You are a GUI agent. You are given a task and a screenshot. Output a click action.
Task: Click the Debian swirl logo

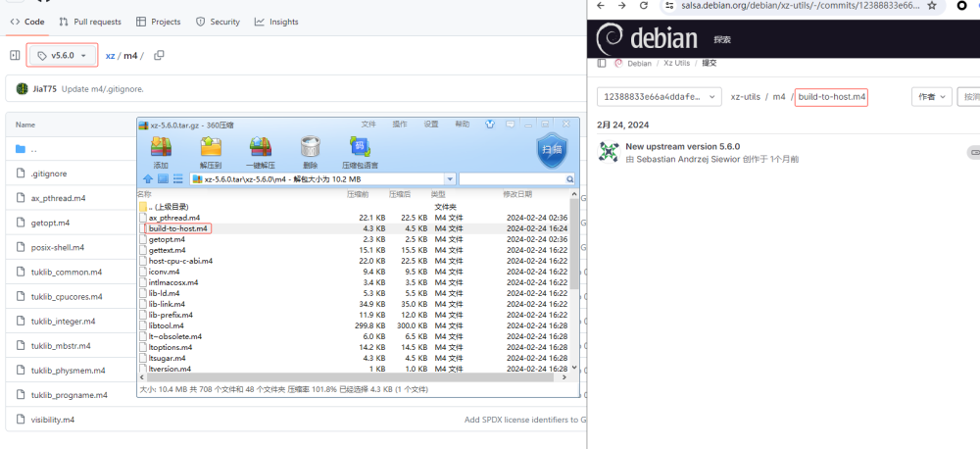click(609, 38)
